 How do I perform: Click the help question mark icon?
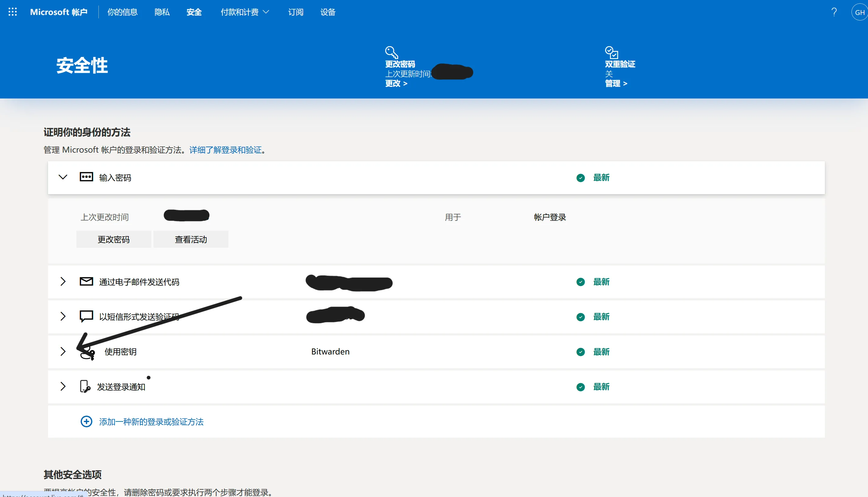tap(834, 12)
